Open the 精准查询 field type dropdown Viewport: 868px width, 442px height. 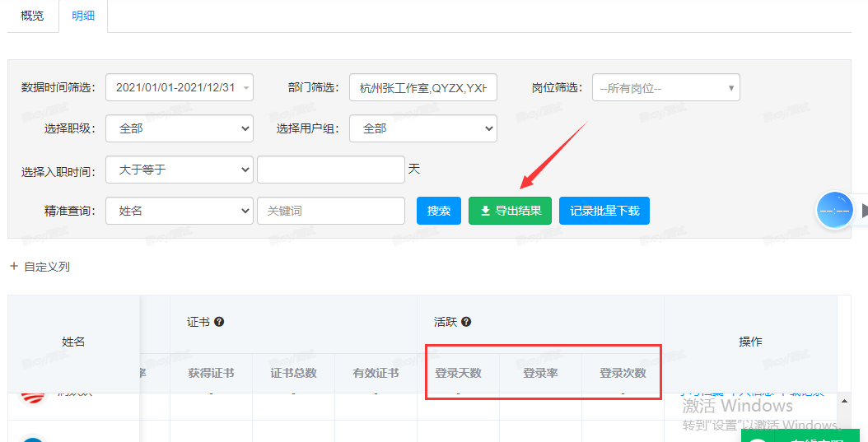pos(180,211)
